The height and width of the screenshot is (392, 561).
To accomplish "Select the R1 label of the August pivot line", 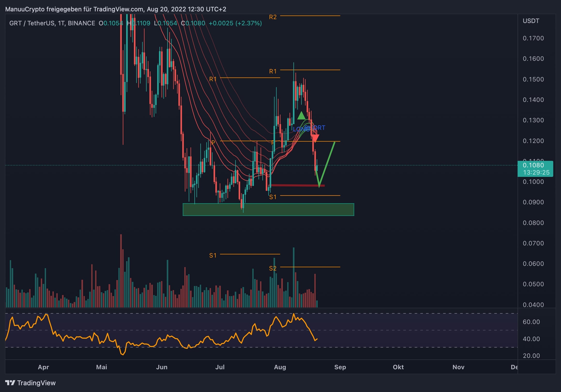I will pyautogui.click(x=273, y=71).
